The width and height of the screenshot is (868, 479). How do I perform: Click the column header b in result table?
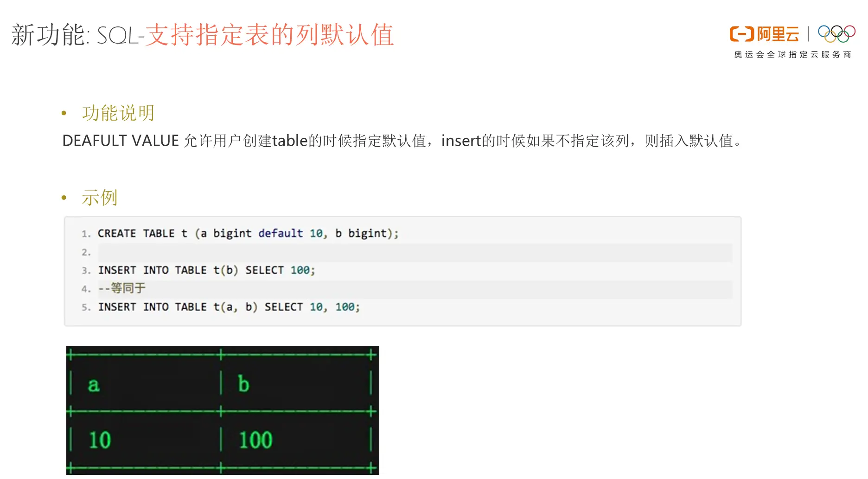[x=243, y=384]
